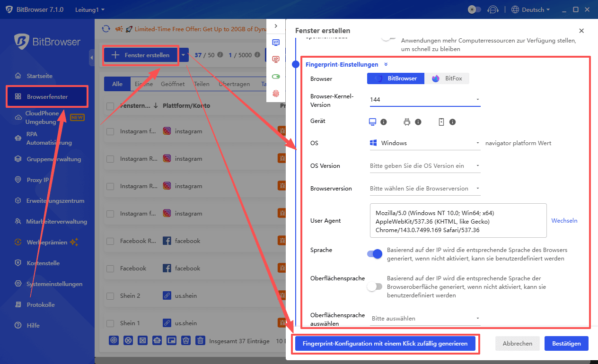Image resolution: width=598 pixels, height=364 pixels.
Task: Disable the Sprache auto-generation toggle
Action: tap(375, 254)
